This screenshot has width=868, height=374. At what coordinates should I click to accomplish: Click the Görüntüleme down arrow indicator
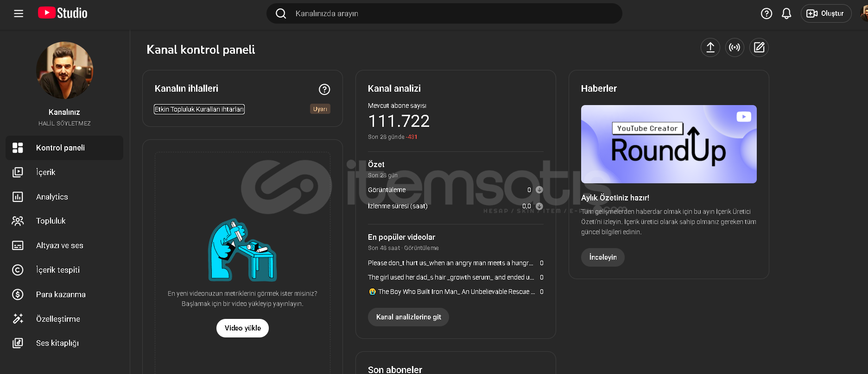tap(539, 190)
